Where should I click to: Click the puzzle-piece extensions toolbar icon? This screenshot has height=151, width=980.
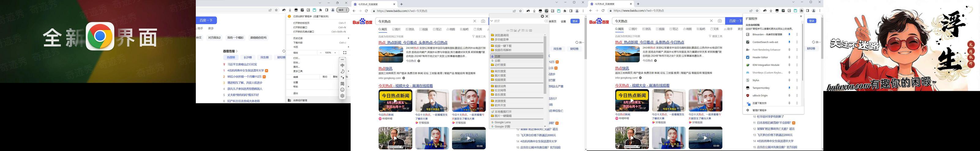[x=802, y=11]
